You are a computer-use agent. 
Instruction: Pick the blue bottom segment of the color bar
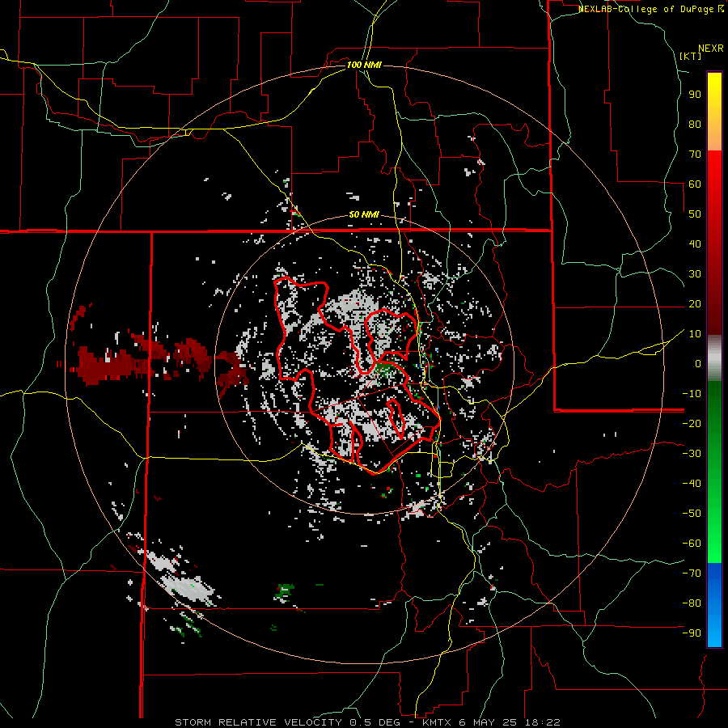tap(714, 605)
